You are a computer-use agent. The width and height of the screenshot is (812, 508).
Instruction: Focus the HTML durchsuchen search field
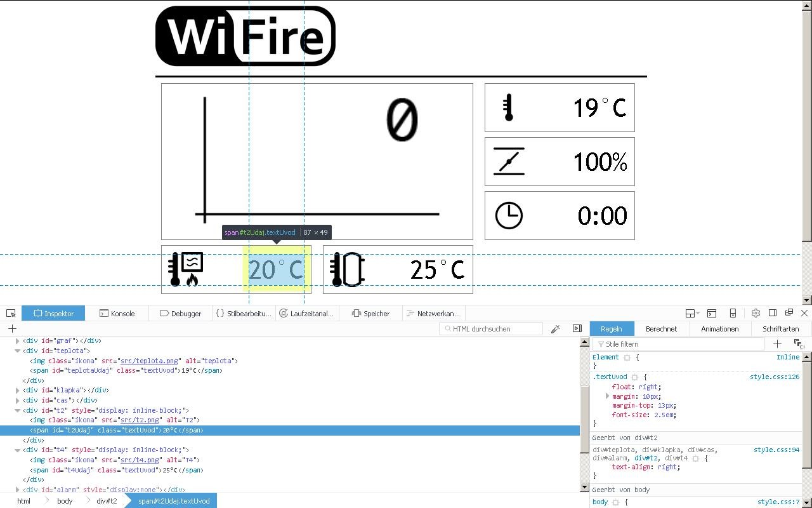click(x=491, y=328)
